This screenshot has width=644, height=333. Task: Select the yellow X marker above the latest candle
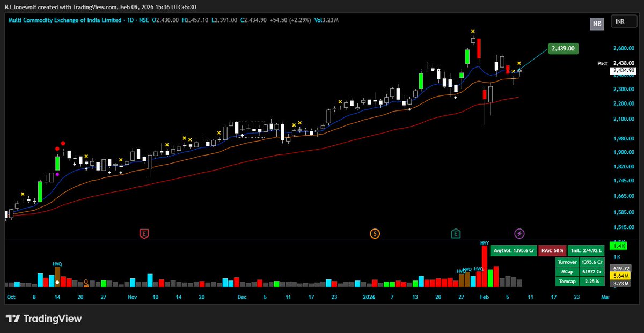(x=518, y=63)
